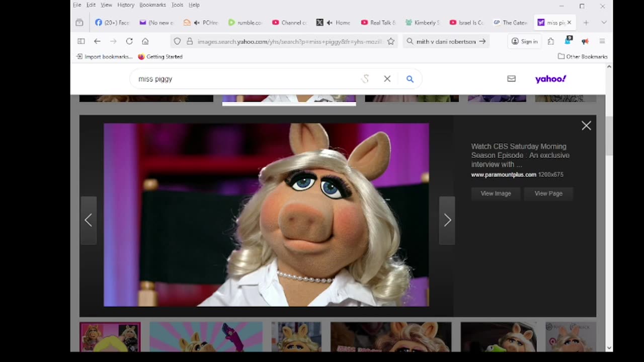Switch to the Facebook tab
The width and height of the screenshot is (644, 362).
112,23
